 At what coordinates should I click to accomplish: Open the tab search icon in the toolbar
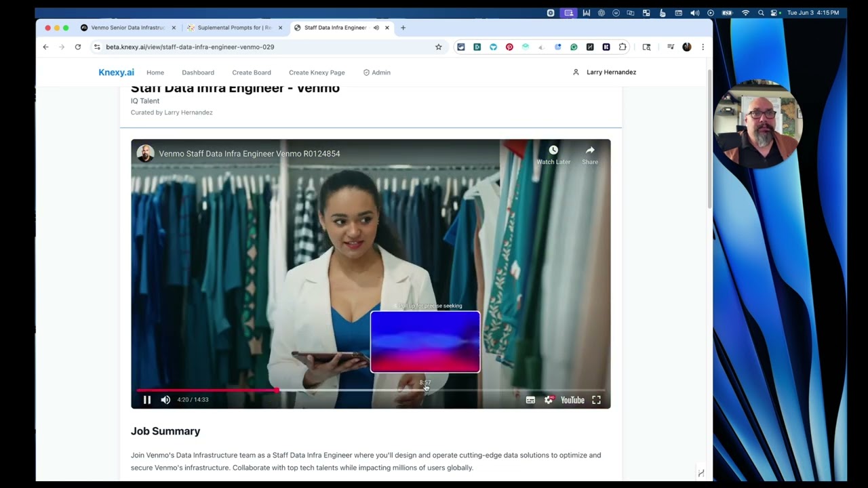(x=646, y=47)
